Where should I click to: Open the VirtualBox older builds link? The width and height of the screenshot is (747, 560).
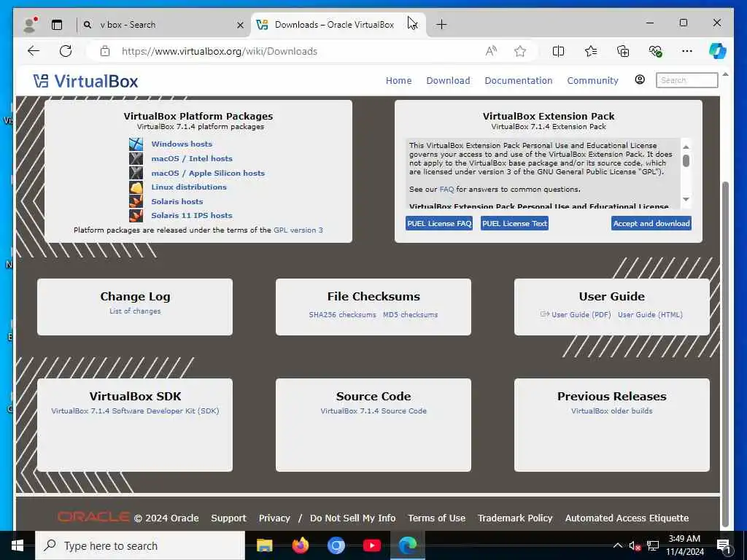coord(612,411)
